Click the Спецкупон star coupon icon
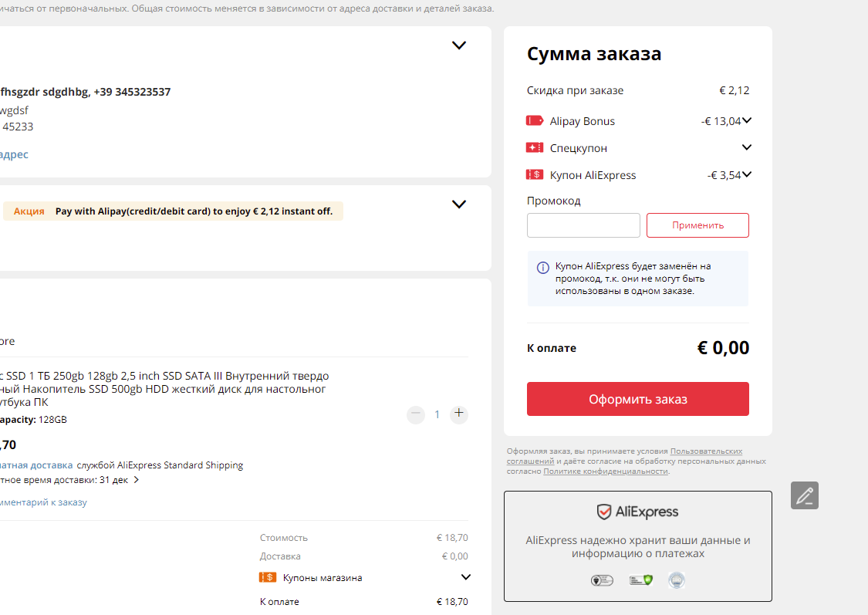 [534, 147]
